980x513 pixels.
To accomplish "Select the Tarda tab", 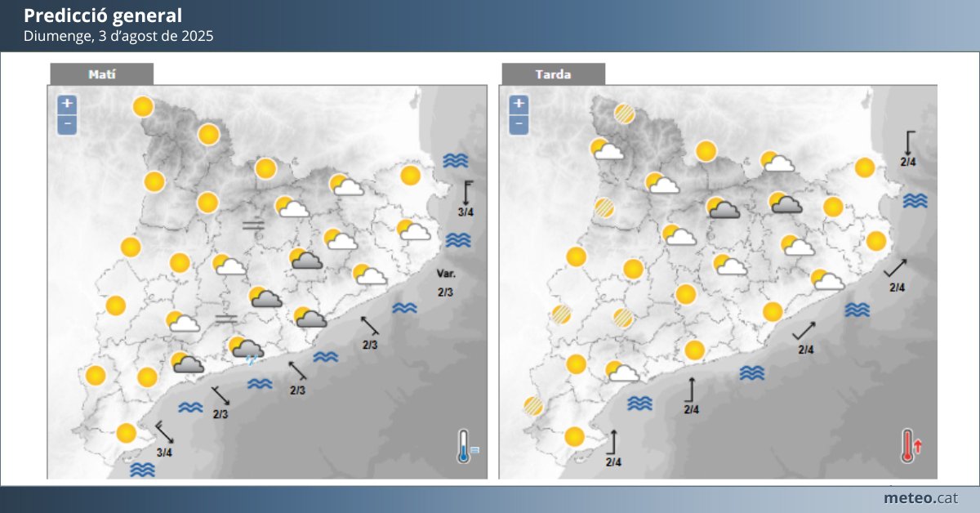I will [553, 74].
